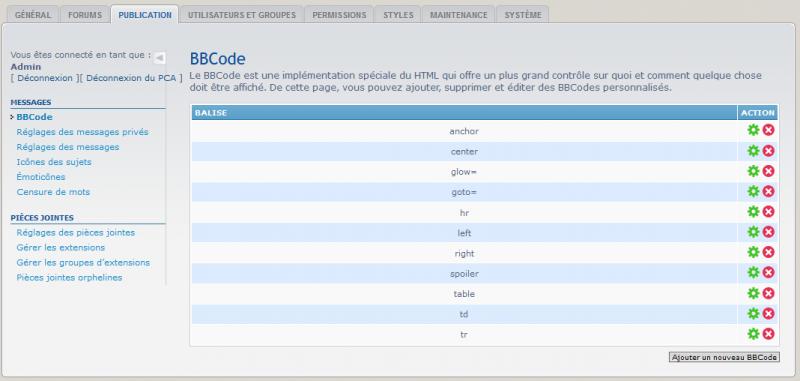Edit the table BBCode with gear icon
This screenshot has width=800, height=381.
753,293
